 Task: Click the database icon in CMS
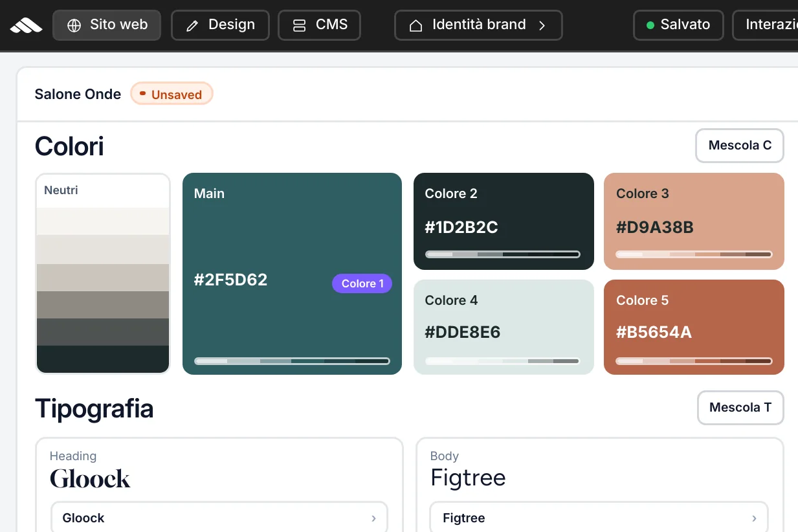(299, 26)
